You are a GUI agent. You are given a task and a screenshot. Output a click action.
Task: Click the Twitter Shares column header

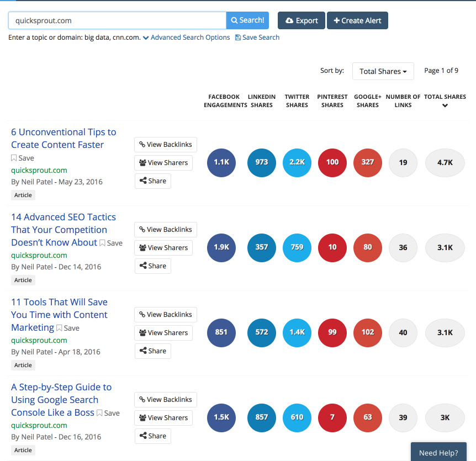(297, 101)
